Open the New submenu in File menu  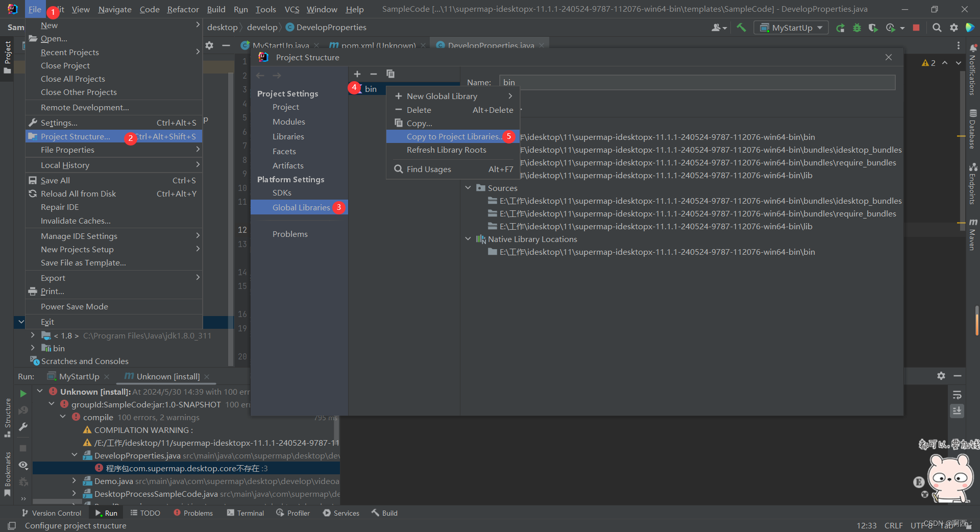114,25
